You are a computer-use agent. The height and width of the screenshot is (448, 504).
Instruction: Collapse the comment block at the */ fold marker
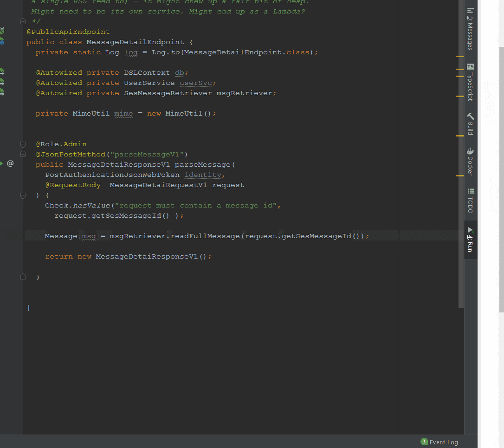tap(23, 21)
